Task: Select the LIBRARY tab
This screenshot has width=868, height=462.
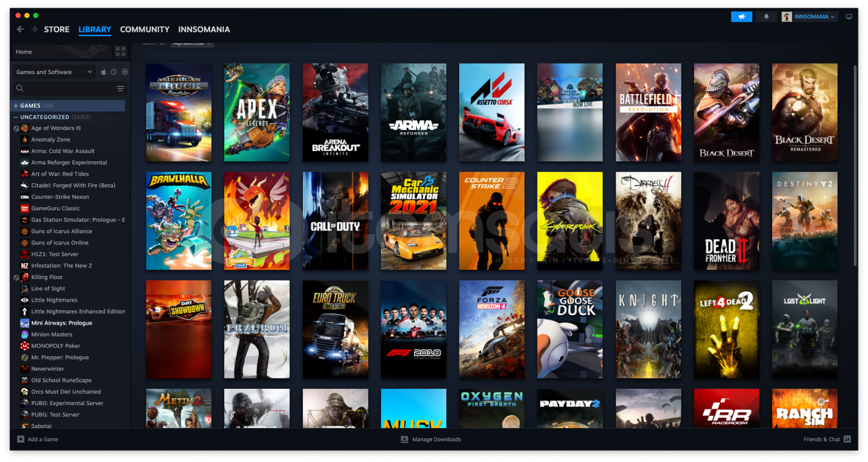Action: [x=95, y=29]
